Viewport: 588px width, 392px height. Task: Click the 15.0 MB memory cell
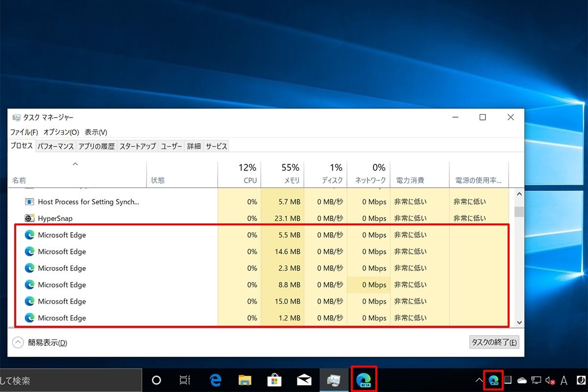[283, 302]
